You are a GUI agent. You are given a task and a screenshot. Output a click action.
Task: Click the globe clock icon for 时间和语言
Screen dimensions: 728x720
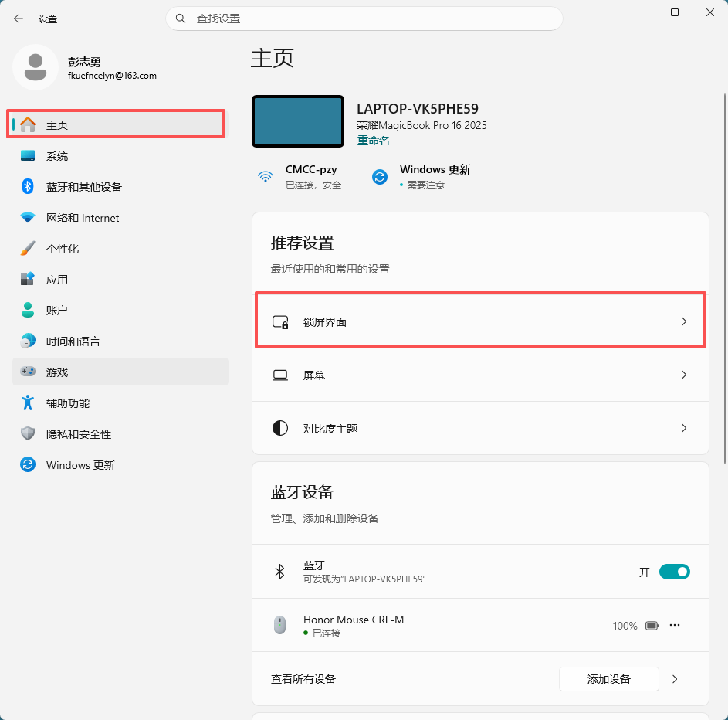pyautogui.click(x=28, y=341)
